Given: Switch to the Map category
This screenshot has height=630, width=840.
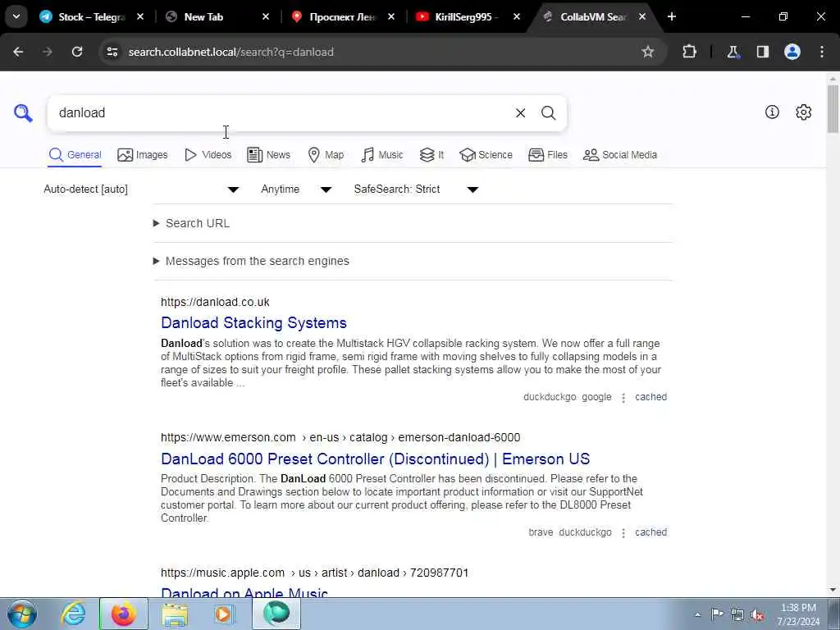Looking at the screenshot, I should point(326,155).
